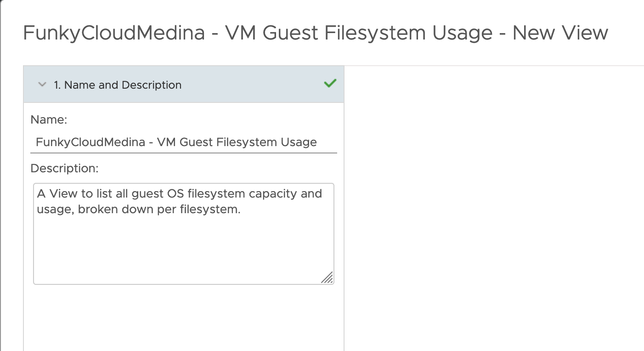644x351 pixels.
Task: Click empty space below the Description box
Action: pos(184,317)
